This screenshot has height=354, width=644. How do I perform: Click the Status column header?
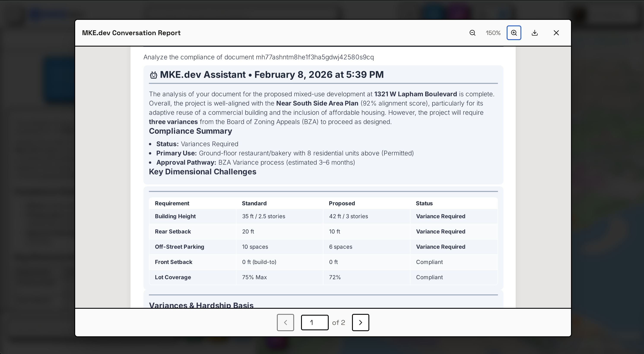pyautogui.click(x=424, y=204)
